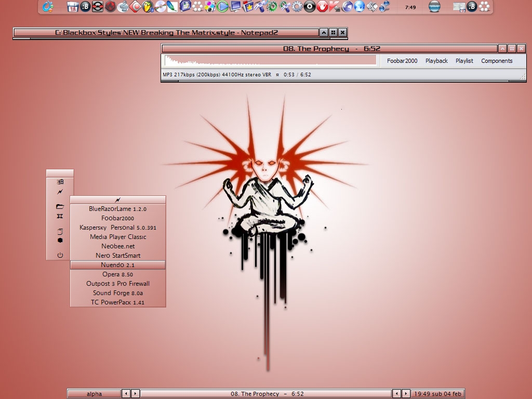Launch the blue notepad dock icon
The width and height of the screenshot is (532, 399).
pyautogui.click(x=185, y=6)
